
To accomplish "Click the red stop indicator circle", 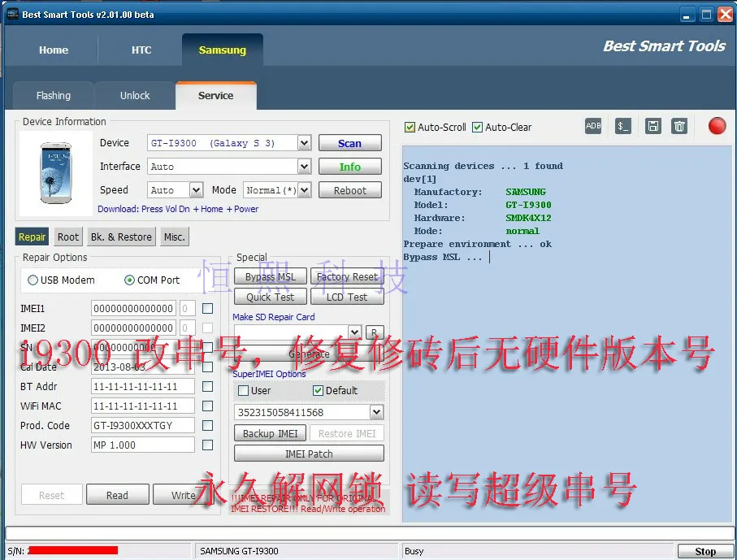I will (x=717, y=126).
